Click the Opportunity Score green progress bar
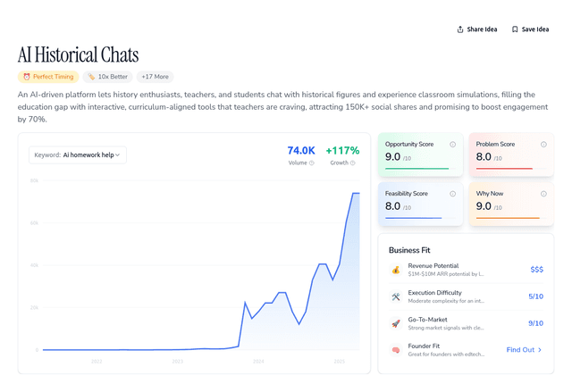The image size is (572, 392). tap(416, 168)
